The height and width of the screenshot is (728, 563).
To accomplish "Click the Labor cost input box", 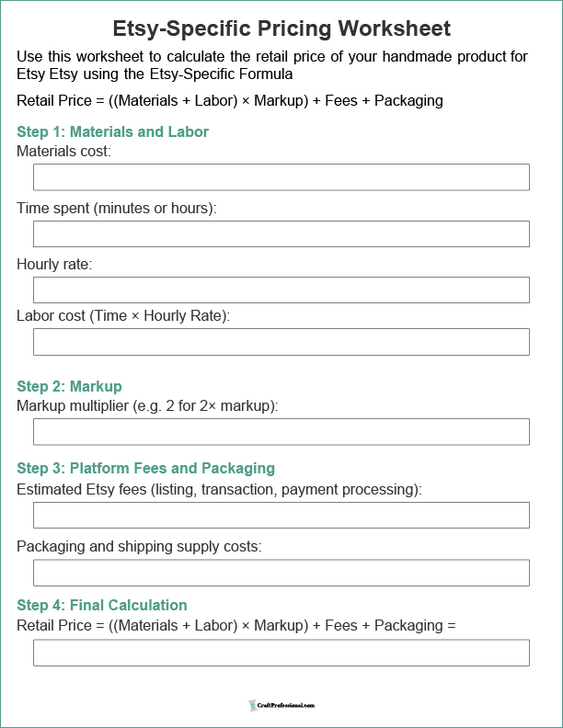I will pyautogui.click(x=281, y=342).
